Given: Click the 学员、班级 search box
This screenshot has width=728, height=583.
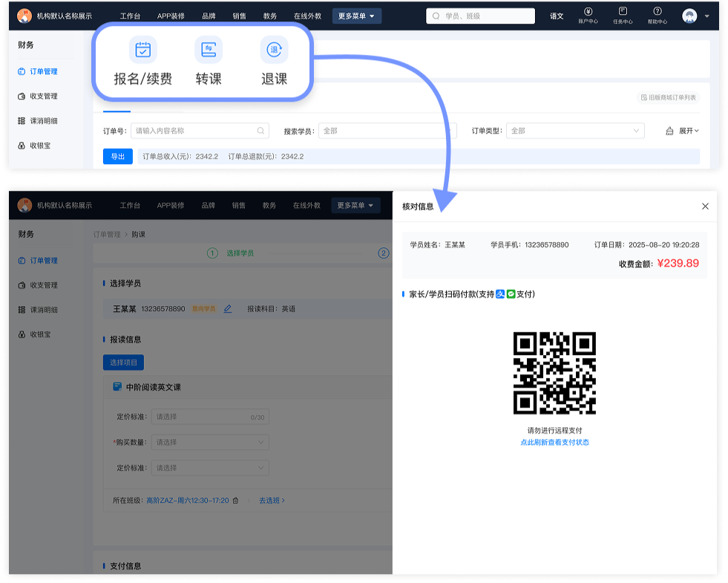Looking at the screenshot, I should [480, 16].
